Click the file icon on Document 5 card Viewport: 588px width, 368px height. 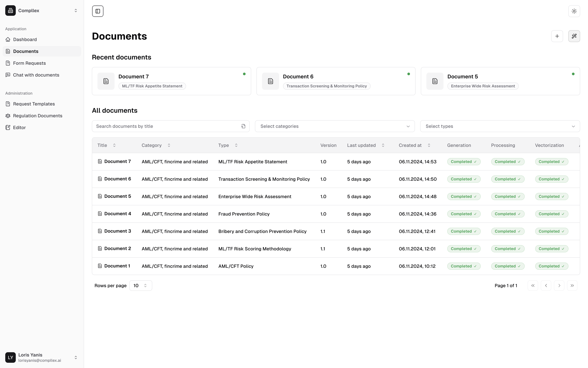coord(435,81)
